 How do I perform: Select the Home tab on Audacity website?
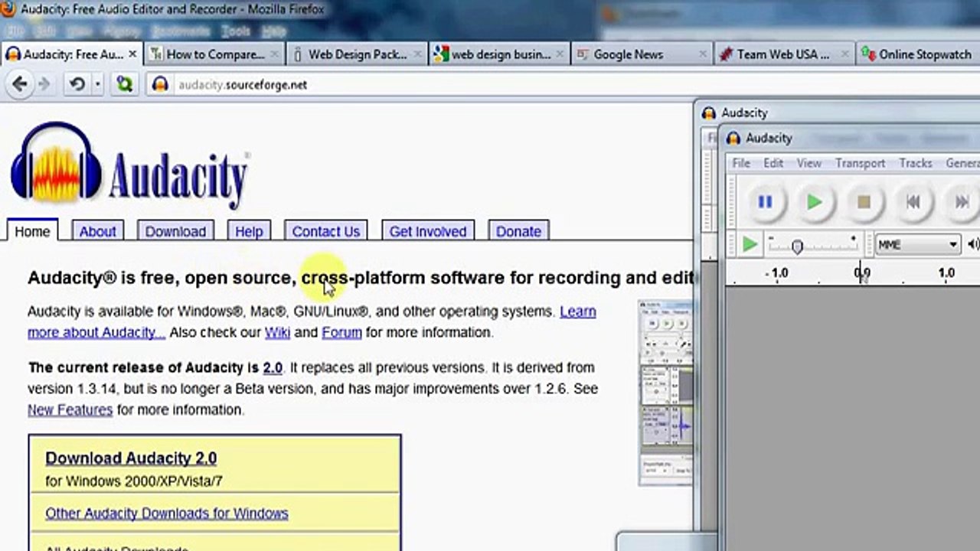[32, 231]
